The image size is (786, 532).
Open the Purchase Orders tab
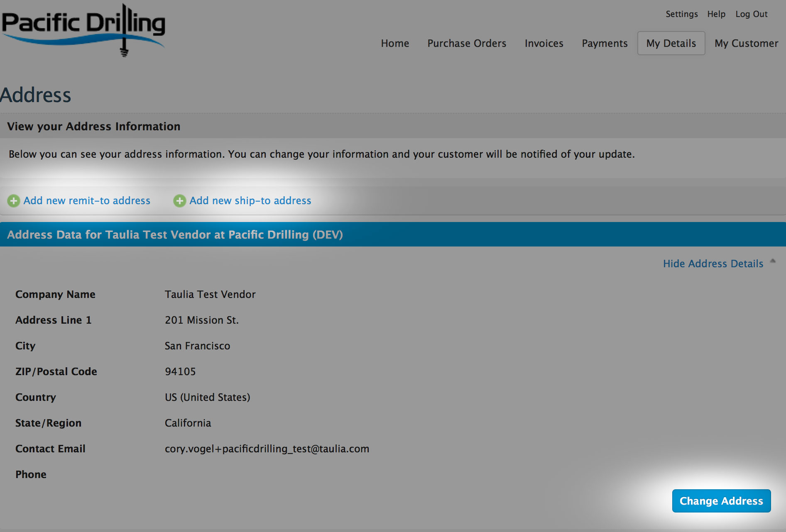click(x=467, y=43)
